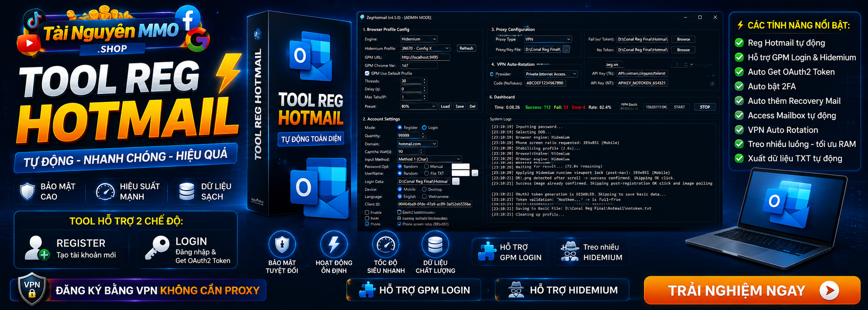Click the Code (NoToken) input field
The image size is (868, 310).
[545, 83]
